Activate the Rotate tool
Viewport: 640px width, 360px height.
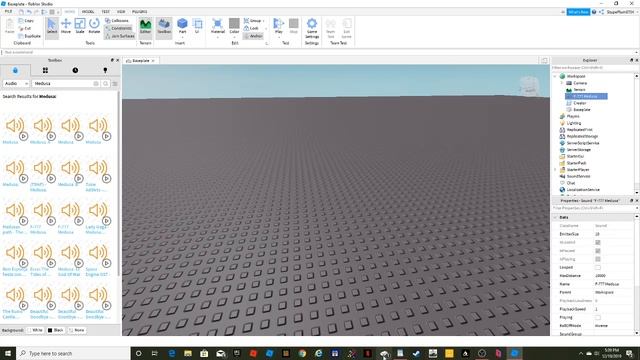94,27
